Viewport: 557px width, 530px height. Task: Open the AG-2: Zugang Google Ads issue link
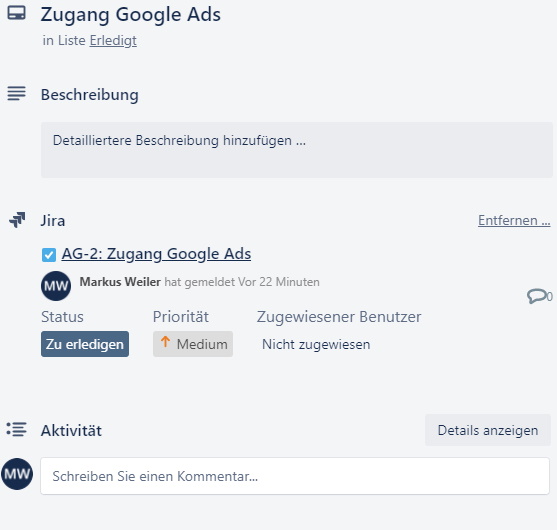coord(156,254)
